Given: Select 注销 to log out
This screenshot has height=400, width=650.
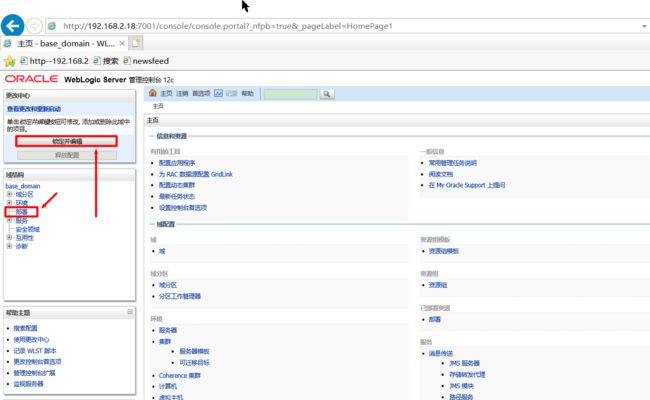Looking at the screenshot, I should 182,93.
